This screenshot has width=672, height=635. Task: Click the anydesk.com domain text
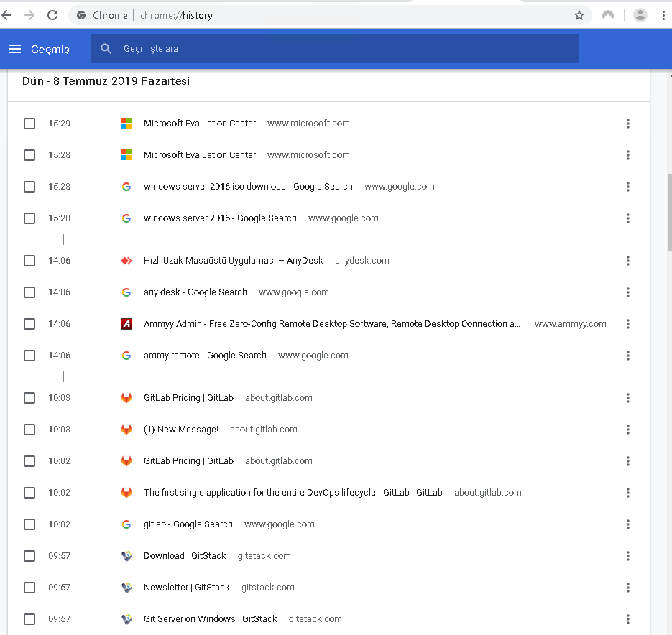(362, 261)
